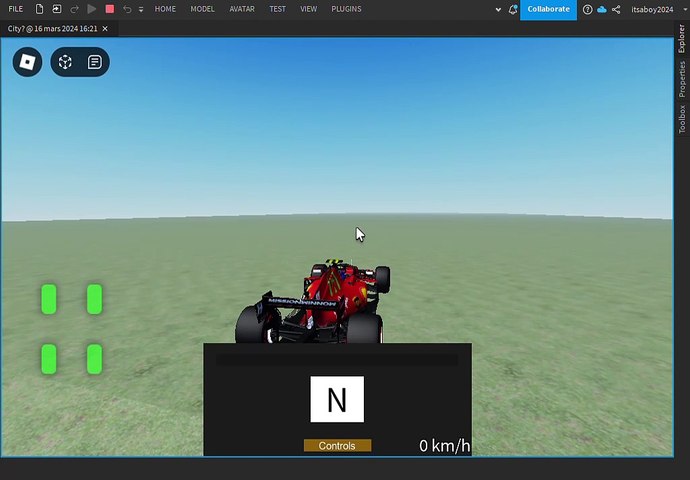Click the cloud save status icon
690x480 pixels.
pyautogui.click(x=602, y=9)
